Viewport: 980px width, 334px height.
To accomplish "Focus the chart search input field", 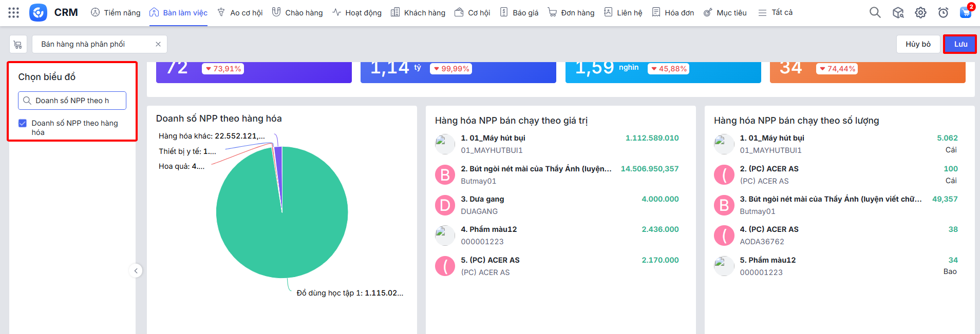I will click(x=77, y=101).
